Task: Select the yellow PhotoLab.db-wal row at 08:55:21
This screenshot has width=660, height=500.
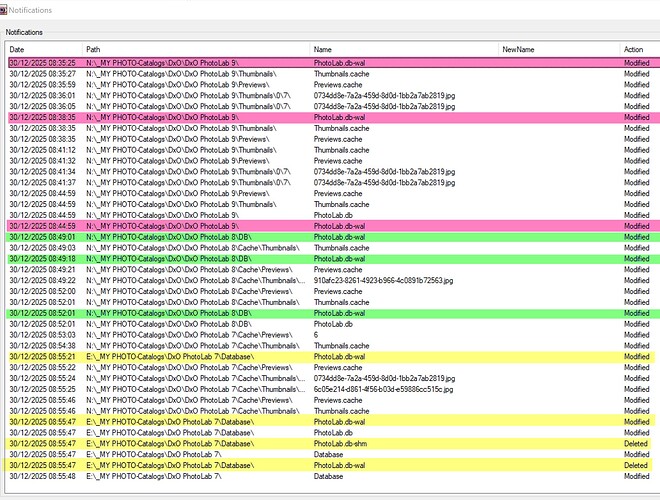Action: pos(330,356)
